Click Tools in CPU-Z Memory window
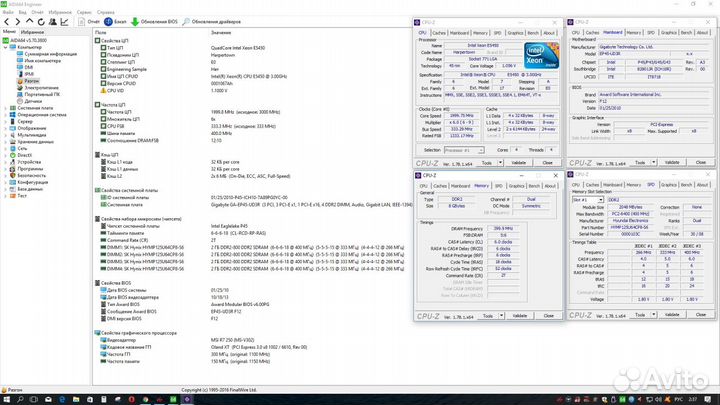Screen dimensions: 720x405 coord(488,316)
